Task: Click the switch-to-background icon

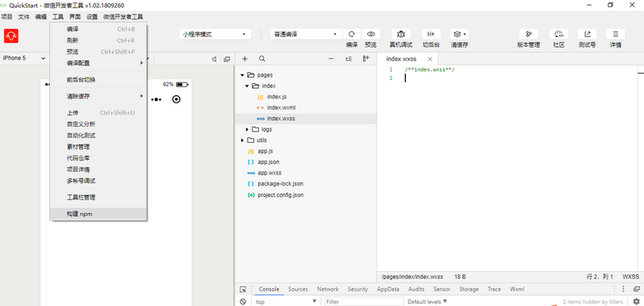Action: [430, 34]
